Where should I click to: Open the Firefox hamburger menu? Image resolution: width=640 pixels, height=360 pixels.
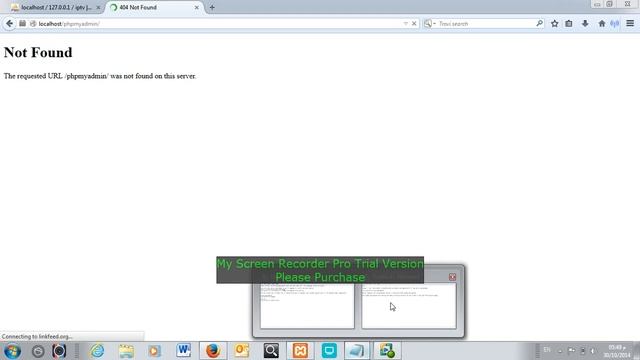coord(630,24)
